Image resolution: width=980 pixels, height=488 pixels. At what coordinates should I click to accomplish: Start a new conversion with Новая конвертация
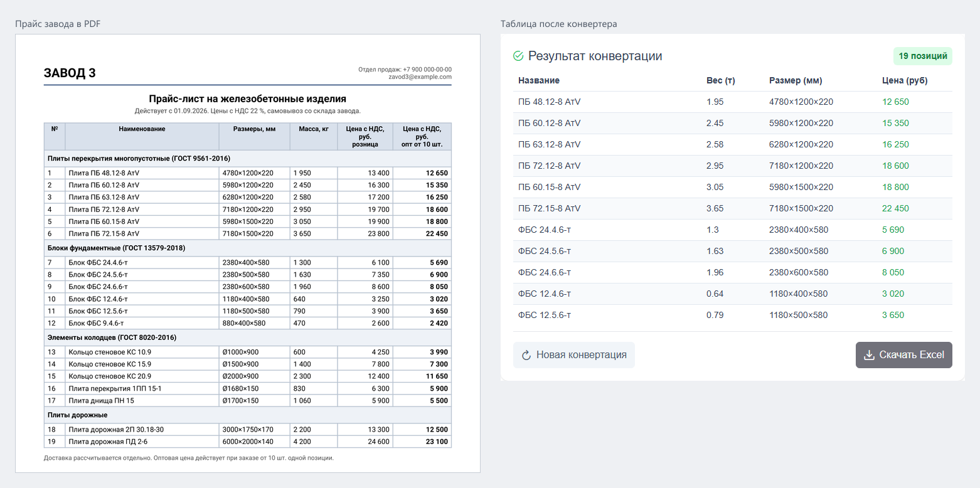tap(574, 355)
